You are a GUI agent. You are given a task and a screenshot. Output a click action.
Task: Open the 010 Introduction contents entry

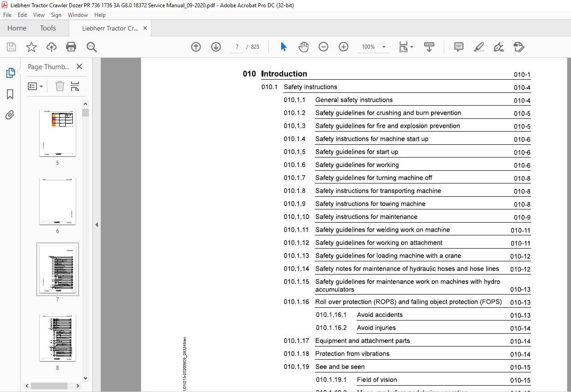(386, 74)
